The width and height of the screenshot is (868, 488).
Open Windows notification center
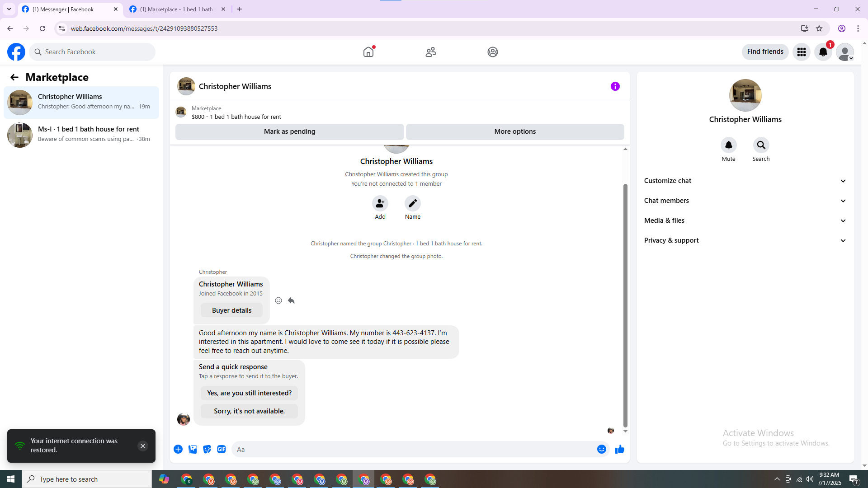[x=854, y=479]
